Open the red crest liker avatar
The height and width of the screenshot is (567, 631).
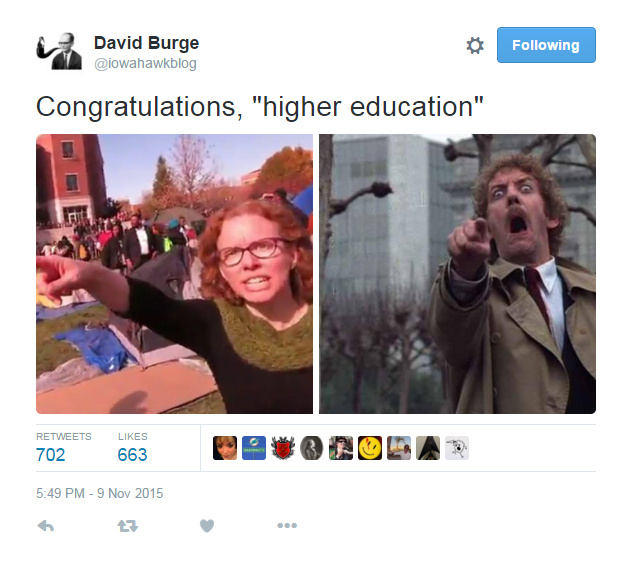(x=283, y=448)
